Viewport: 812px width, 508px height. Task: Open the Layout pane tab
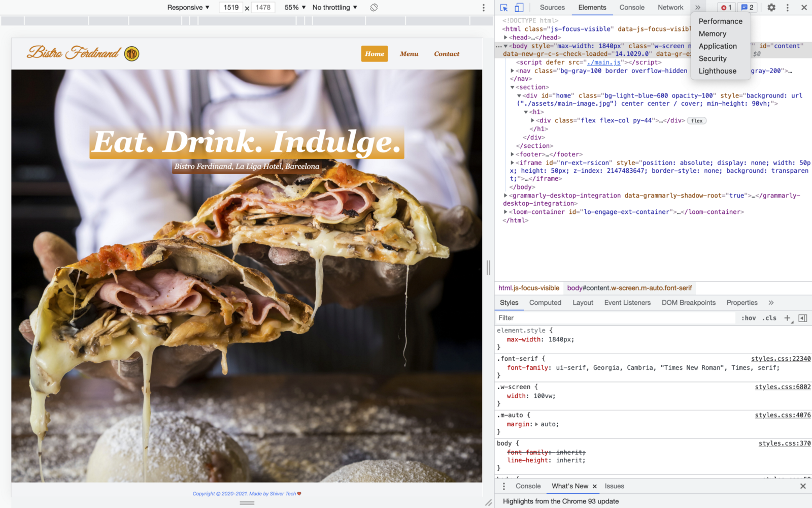click(583, 303)
